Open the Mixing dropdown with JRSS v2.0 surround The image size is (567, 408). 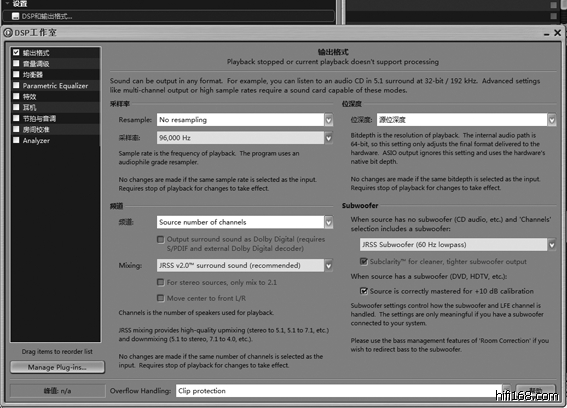tap(245, 265)
